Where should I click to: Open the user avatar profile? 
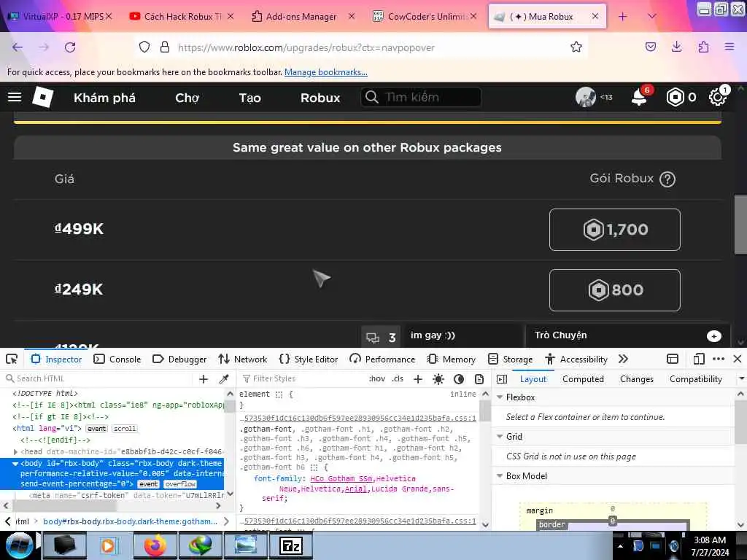586,97
